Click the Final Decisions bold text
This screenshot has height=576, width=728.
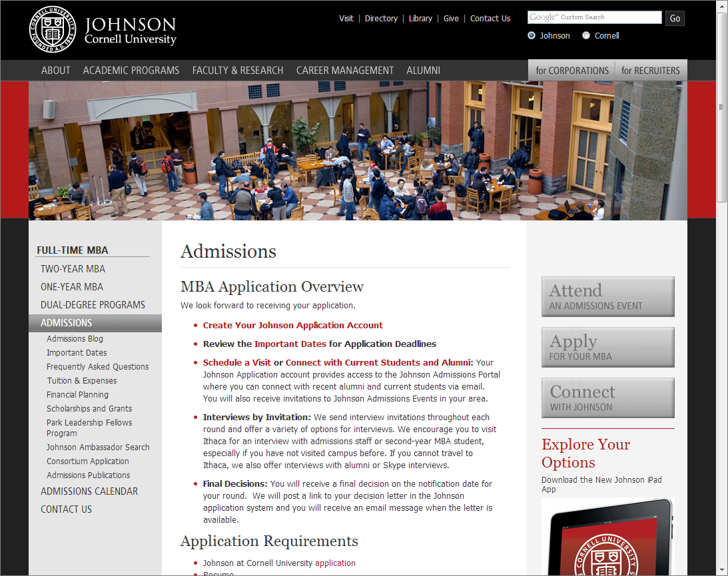[x=235, y=483]
